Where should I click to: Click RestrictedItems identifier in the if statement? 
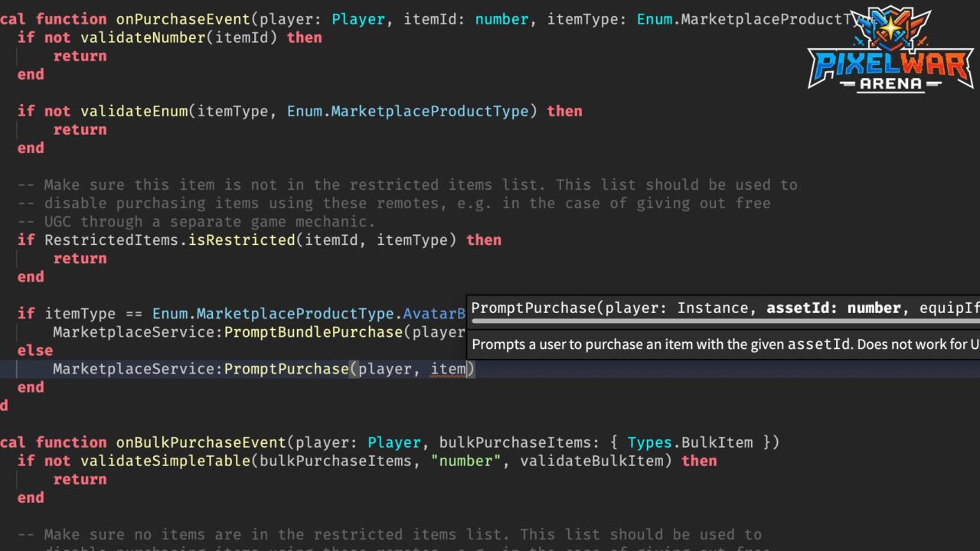pos(112,240)
